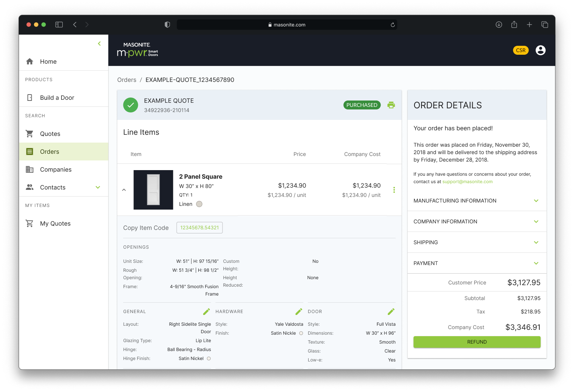Go to Build a Door
Image resolution: width=574 pixels, height=392 pixels.
[57, 98]
